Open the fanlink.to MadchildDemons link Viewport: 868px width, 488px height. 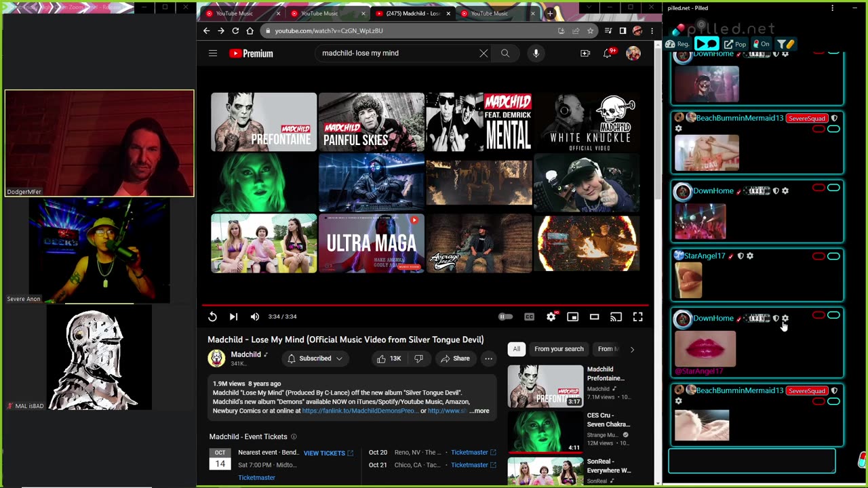point(359,411)
